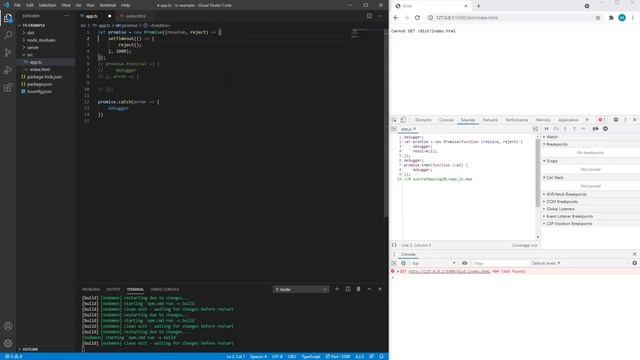The height and width of the screenshot is (360, 640).
Task: Open the Search view in activity bar
Action: coord(8,35)
